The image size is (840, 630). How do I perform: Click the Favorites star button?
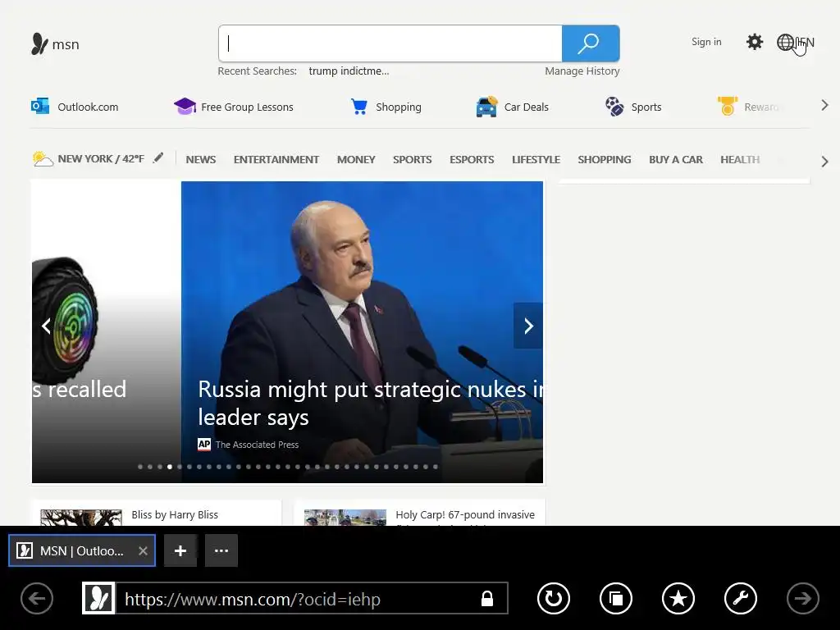pyautogui.click(x=678, y=598)
